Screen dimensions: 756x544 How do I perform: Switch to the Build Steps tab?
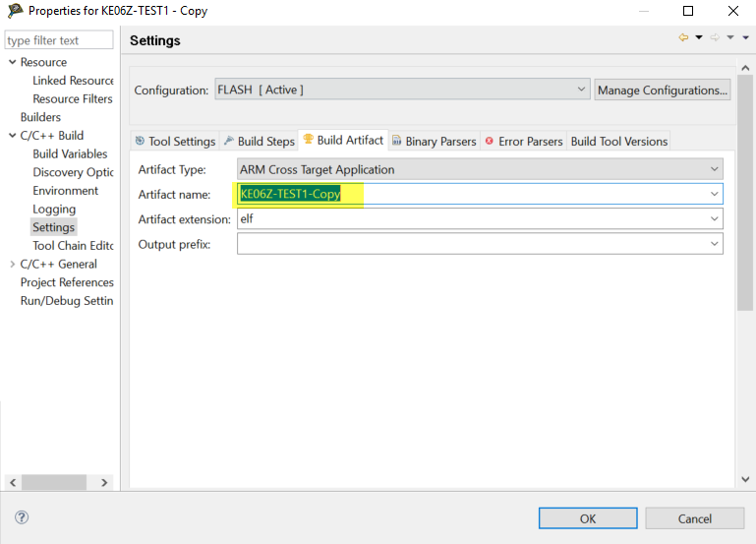point(259,141)
